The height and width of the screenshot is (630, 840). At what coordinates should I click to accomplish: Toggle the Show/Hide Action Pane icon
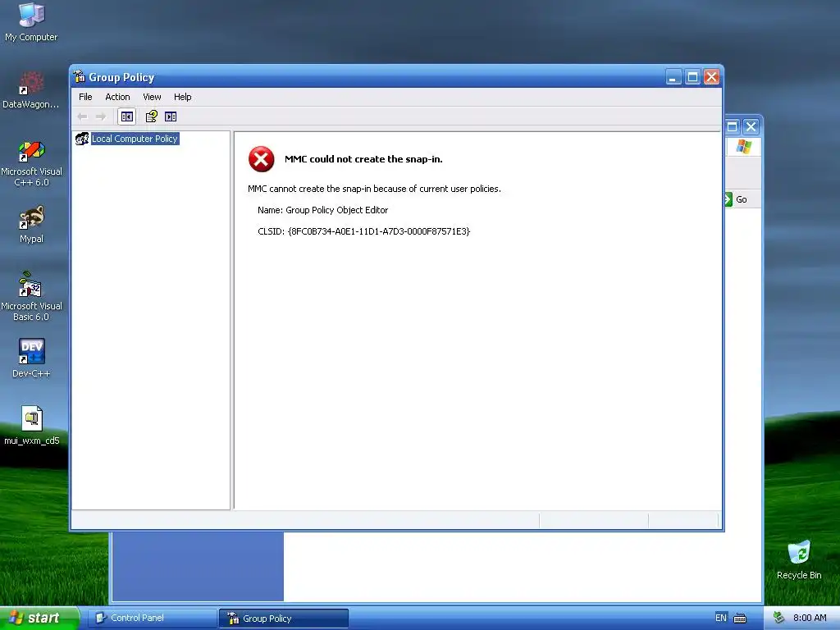[171, 116]
